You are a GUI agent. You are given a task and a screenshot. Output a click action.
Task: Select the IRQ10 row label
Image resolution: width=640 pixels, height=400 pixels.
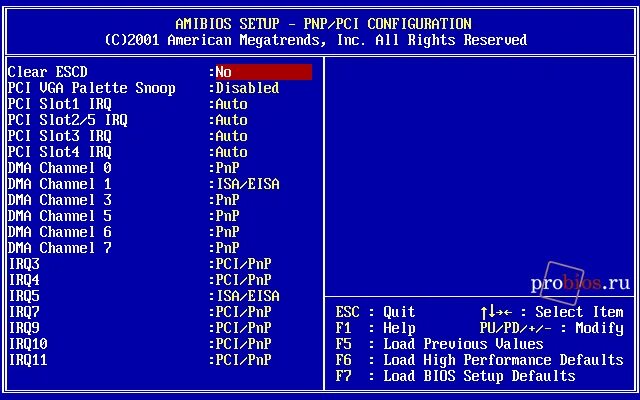pyautogui.click(x=28, y=344)
